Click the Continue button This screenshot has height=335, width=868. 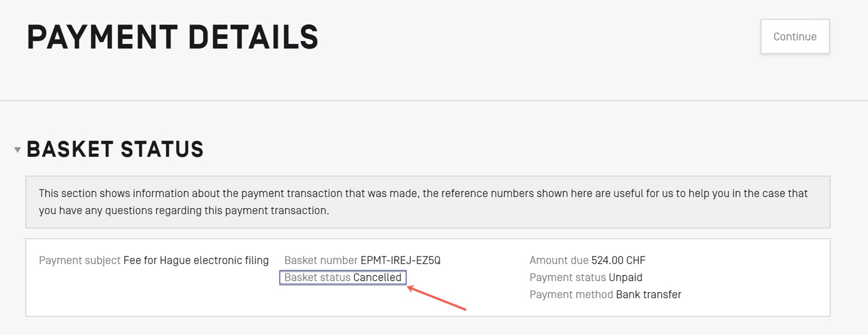click(x=795, y=36)
